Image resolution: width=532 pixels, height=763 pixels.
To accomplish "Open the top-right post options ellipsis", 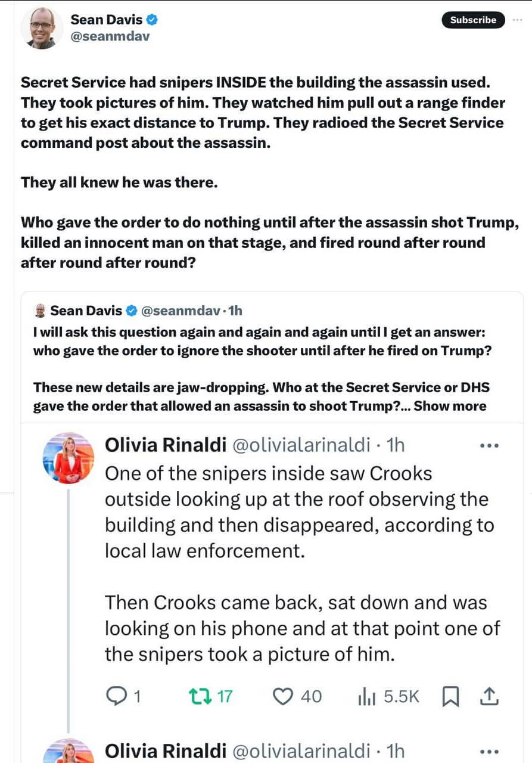I will pos(518,20).
